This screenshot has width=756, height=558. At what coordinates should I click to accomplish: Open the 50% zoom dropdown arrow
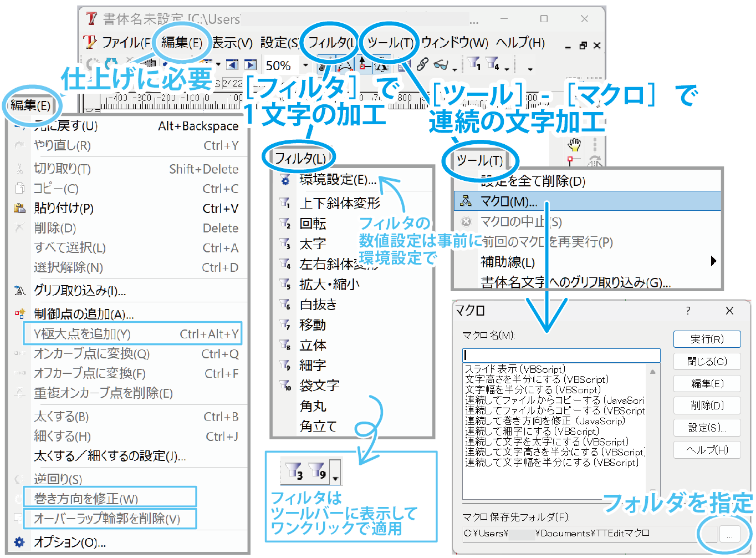[305, 65]
